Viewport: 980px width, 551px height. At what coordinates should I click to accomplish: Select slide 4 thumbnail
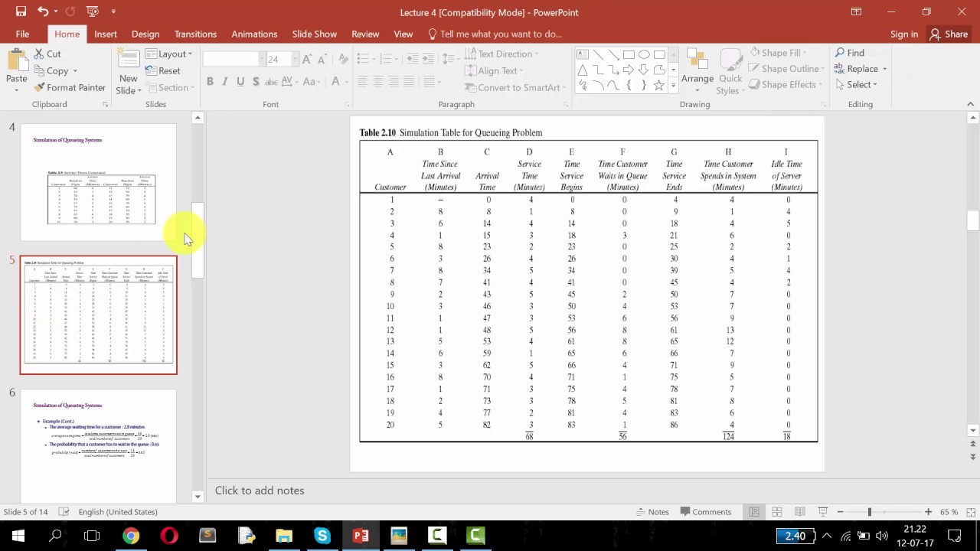98,182
